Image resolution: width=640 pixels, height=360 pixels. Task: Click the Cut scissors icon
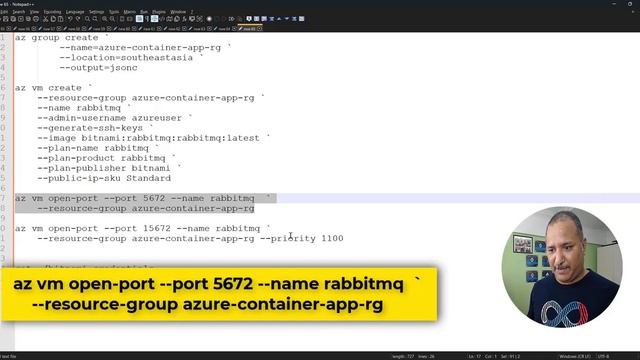click(x=45, y=19)
